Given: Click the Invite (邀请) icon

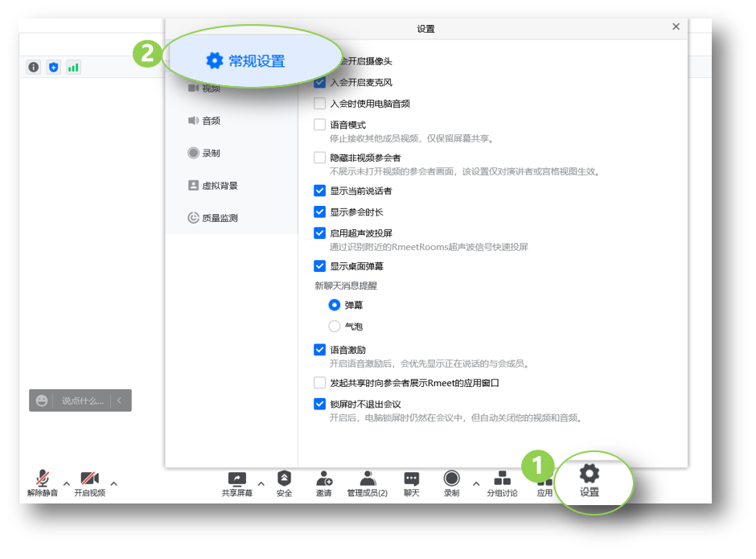Looking at the screenshot, I should 324,479.
